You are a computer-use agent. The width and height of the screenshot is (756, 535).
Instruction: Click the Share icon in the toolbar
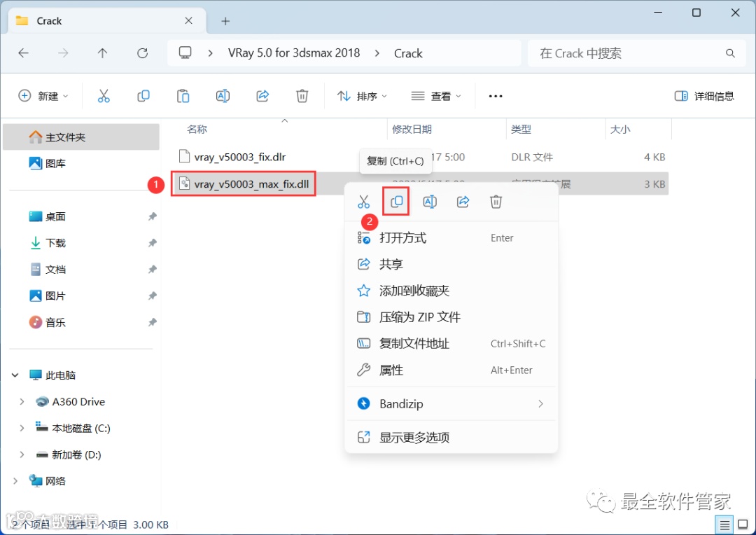[262, 96]
